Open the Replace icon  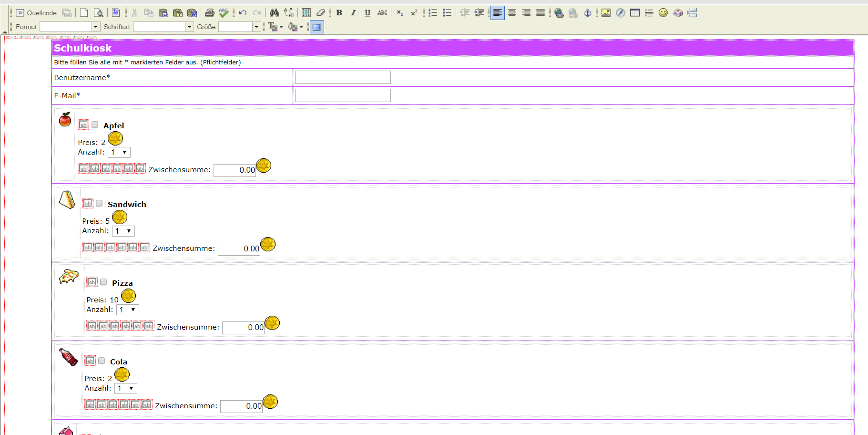[x=289, y=13]
